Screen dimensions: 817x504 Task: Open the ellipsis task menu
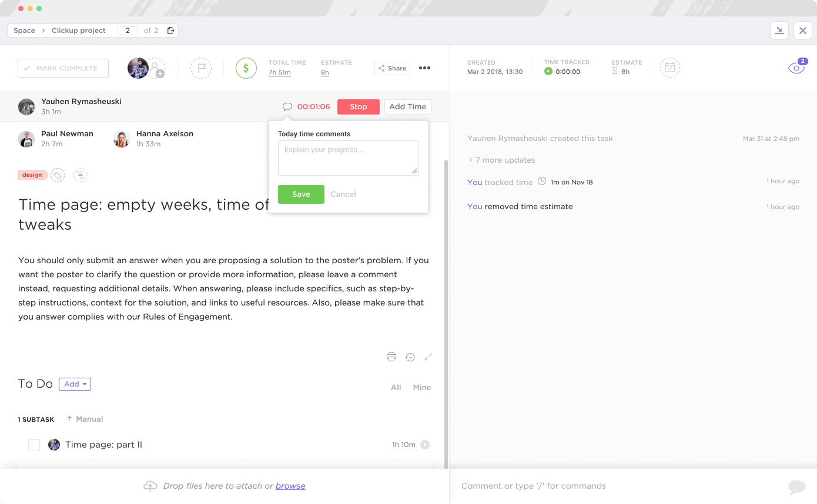424,68
